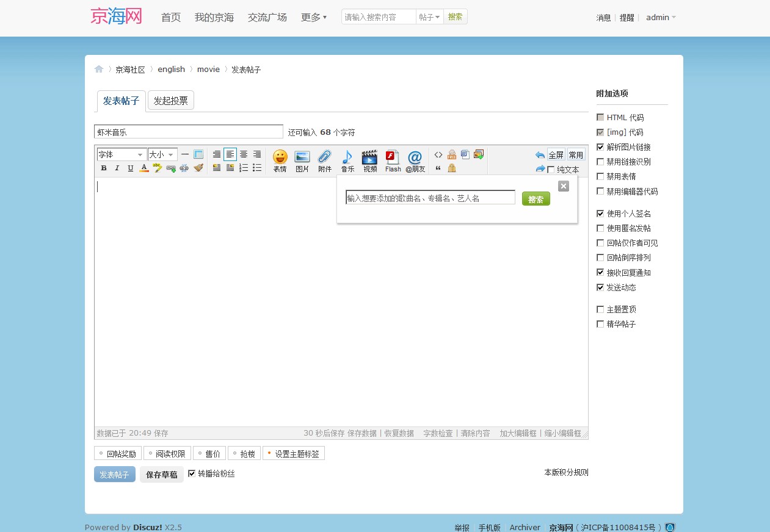770x532 pixels.
Task: Uncheck 转播给粉丝 checkbox
Action: (192, 473)
